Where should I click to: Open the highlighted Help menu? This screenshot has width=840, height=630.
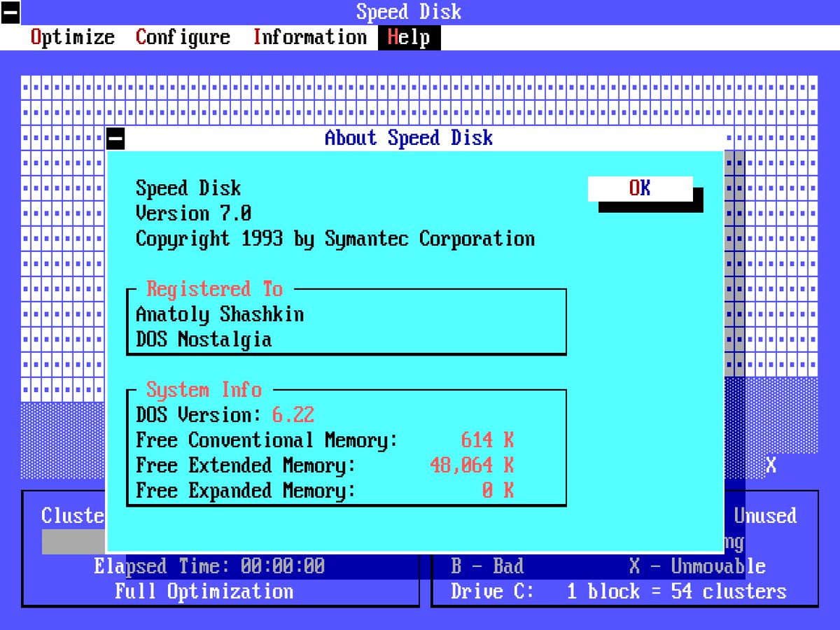coord(409,37)
